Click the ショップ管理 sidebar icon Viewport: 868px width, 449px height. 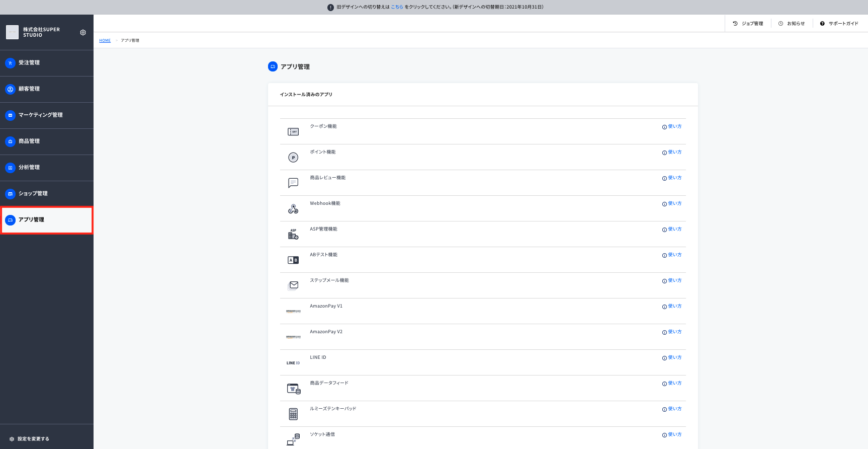pos(10,194)
